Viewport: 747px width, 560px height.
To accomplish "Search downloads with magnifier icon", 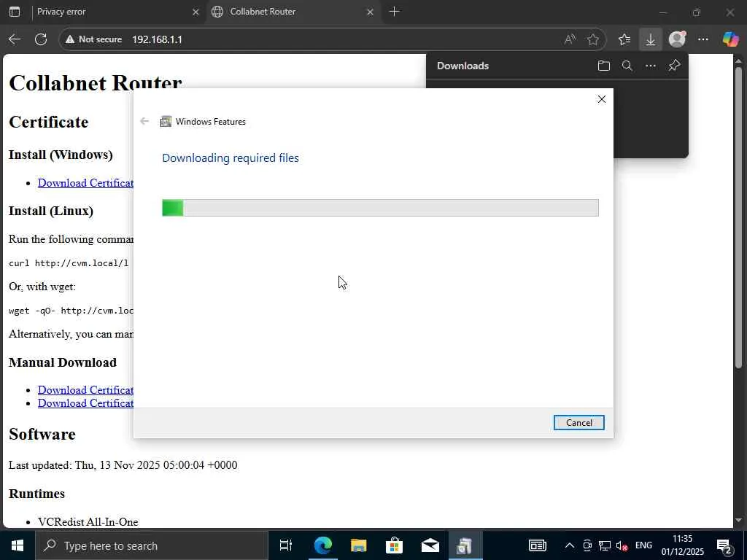I will (x=627, y=66).
